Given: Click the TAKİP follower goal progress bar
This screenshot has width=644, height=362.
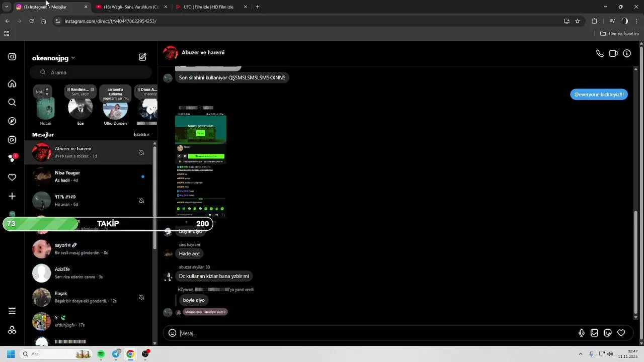Looking at the screenshot, I should pos(108,224).
